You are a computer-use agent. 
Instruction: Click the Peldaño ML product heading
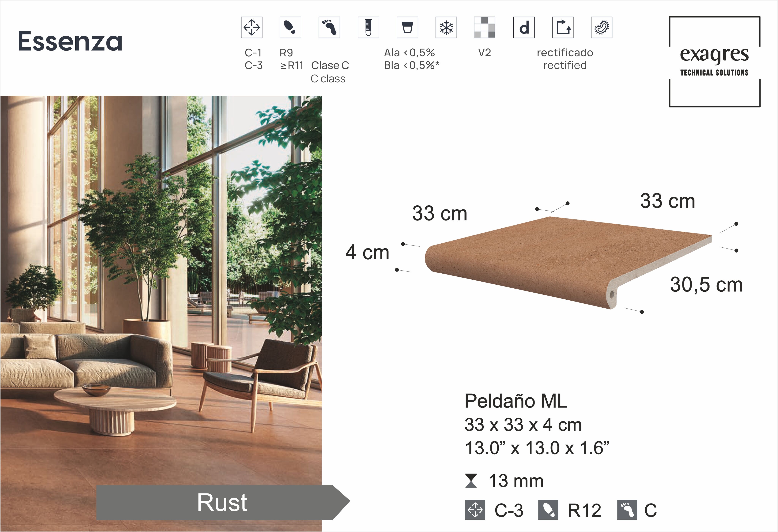tap(516, 401)
